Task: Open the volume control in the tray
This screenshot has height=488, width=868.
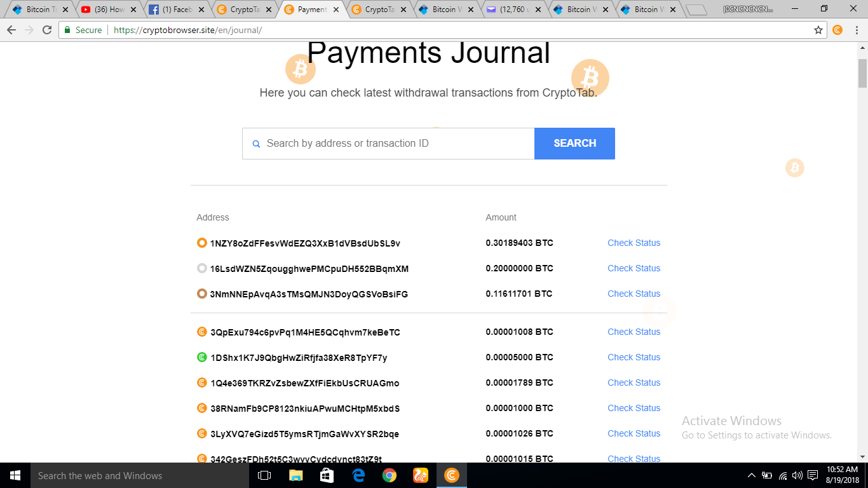Action: [x=797, y=475]
